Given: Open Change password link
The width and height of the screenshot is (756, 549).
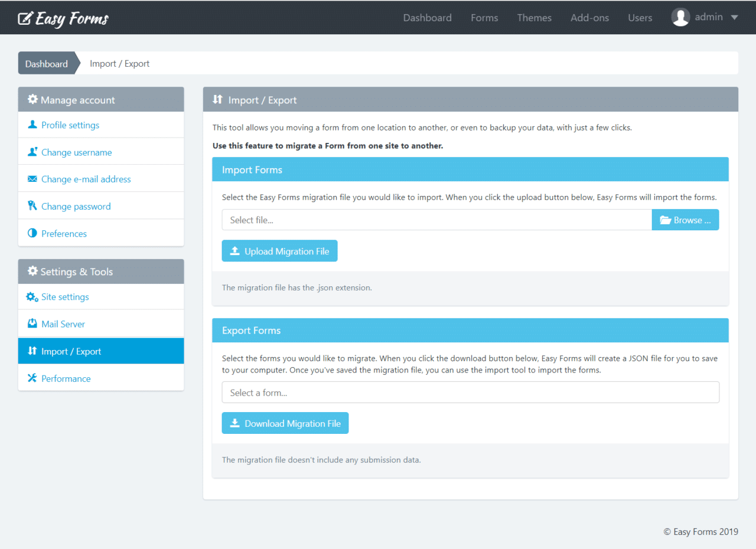Looking at the screenshot, I should pyautogui.click(x=76, y=207).
